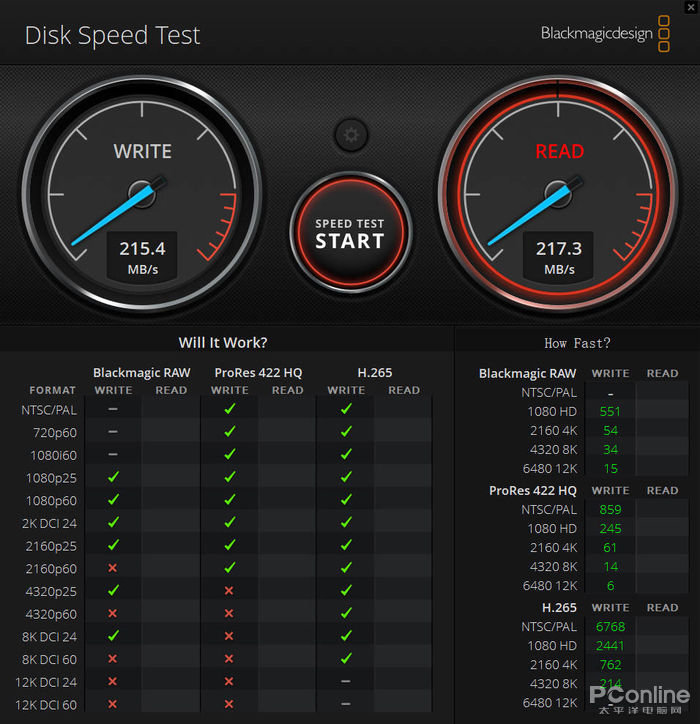The image size is (700, 724).
Task: Click Blackmagic RAW 2160p60 write red cross
Action: click(113, 568)
